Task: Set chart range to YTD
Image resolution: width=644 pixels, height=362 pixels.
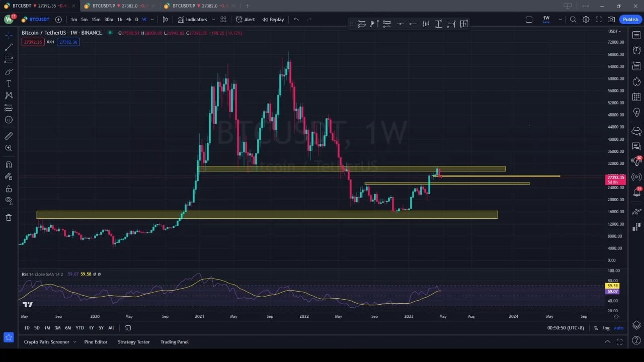Action: pos(79,328)
